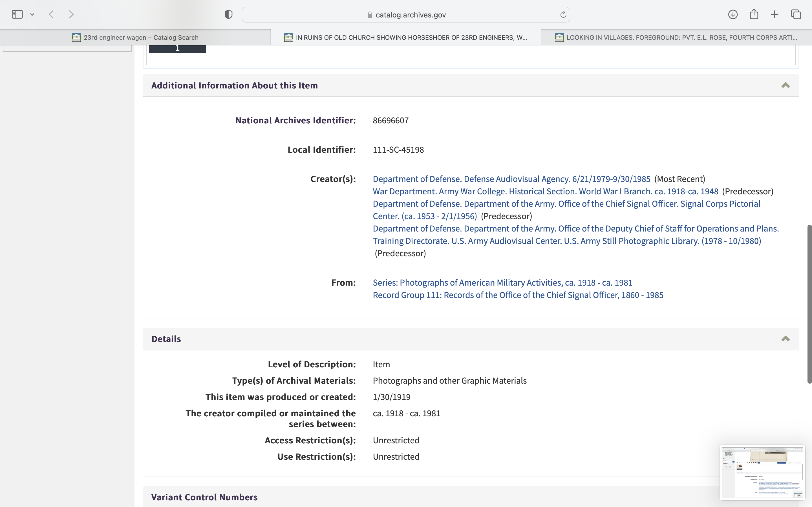Toggle the Safari sidebar button

pos(17,14)
